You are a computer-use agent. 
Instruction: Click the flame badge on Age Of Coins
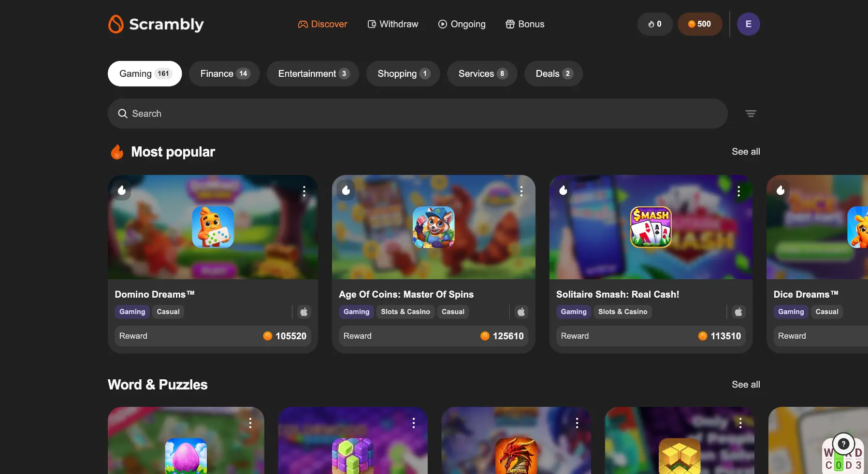coord(346,190)
